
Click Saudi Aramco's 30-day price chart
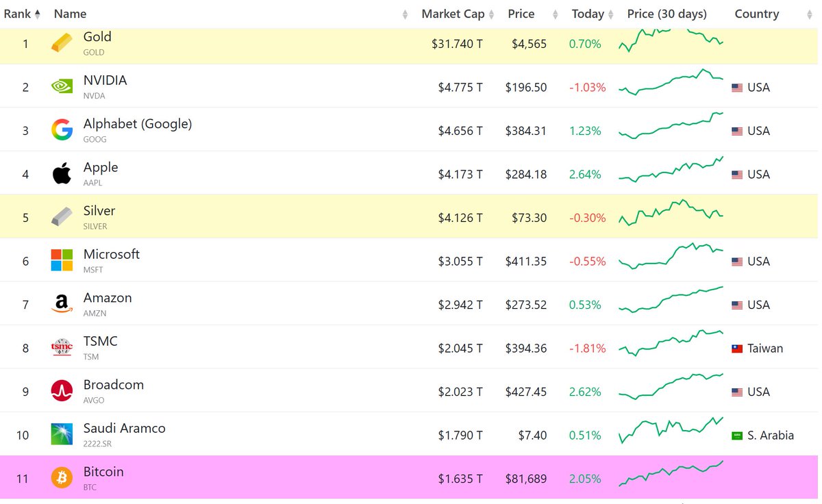[x=671, y=430]
